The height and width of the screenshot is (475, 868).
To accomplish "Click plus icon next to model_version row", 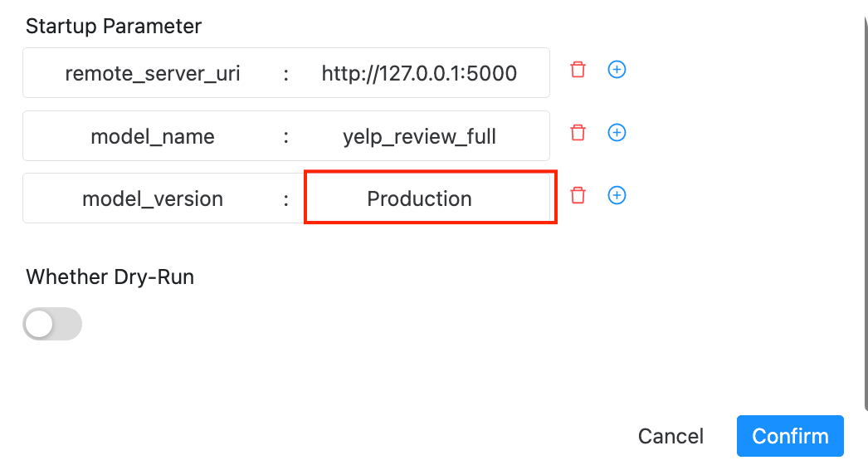I will (617, 195).
